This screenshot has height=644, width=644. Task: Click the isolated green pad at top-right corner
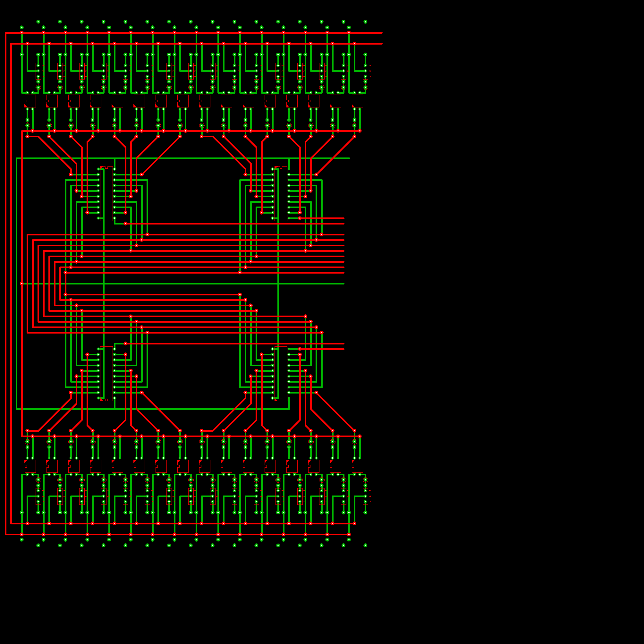click(365, 22)
